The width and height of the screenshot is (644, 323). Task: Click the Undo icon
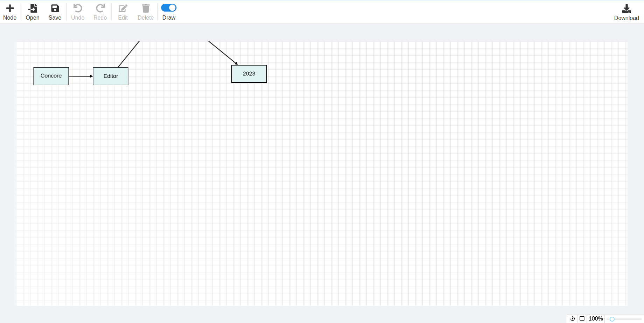[77, 8]
